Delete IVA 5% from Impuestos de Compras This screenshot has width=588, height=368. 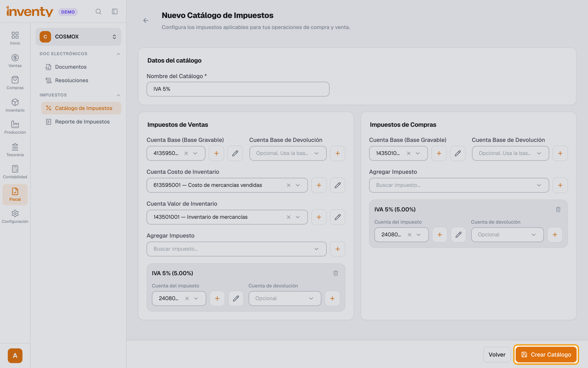tap(558, 209)
